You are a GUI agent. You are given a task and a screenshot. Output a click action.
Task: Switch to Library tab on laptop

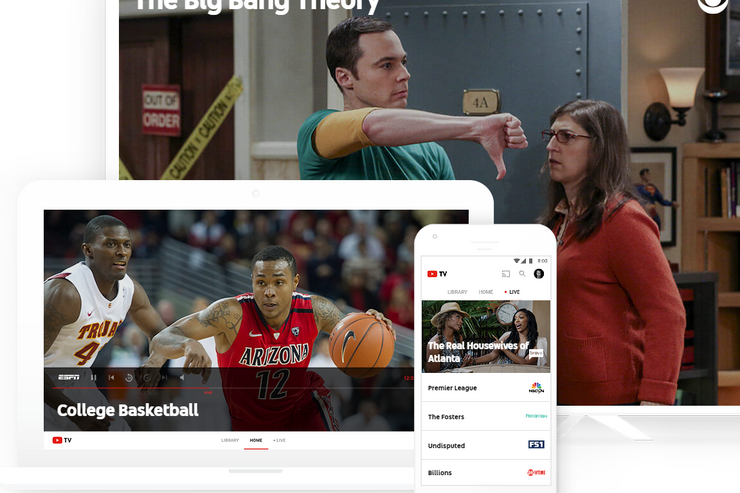tap(230, 440)
